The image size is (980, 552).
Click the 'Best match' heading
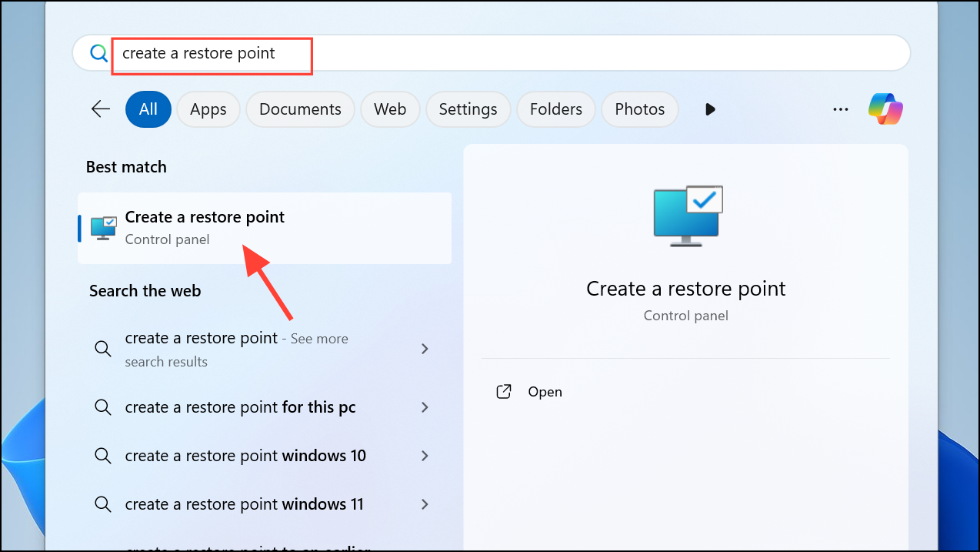pos(126,167)
